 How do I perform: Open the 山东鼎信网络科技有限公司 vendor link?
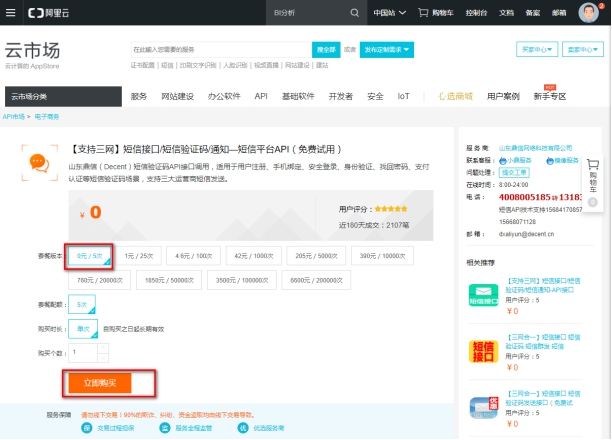(x=536, y=148)
